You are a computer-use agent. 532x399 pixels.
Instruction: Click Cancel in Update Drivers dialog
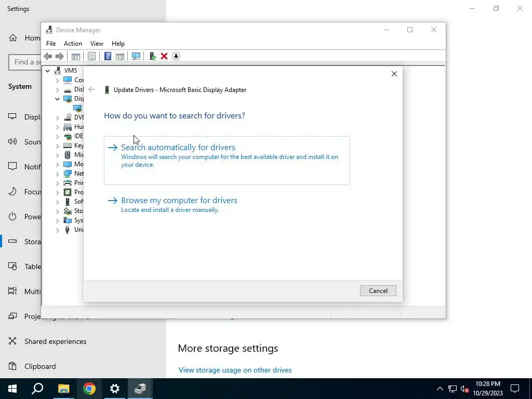point(378,291)
